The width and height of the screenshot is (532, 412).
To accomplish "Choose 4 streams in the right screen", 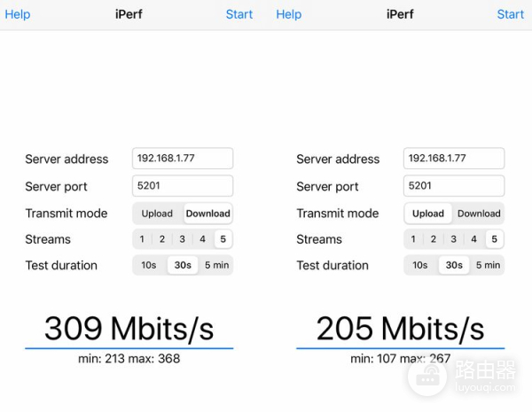I will pos(473,239).
